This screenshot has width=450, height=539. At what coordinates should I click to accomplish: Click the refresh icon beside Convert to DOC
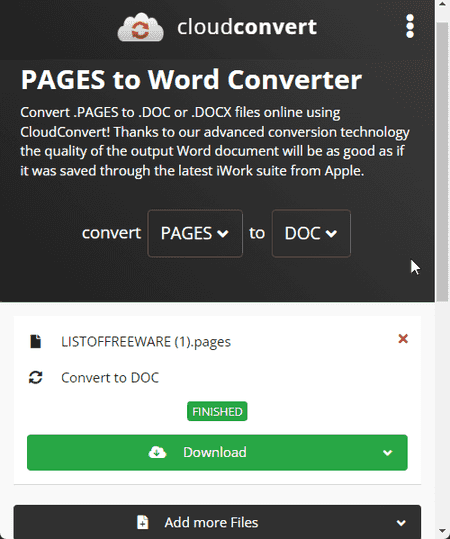[x=35, y=377]
